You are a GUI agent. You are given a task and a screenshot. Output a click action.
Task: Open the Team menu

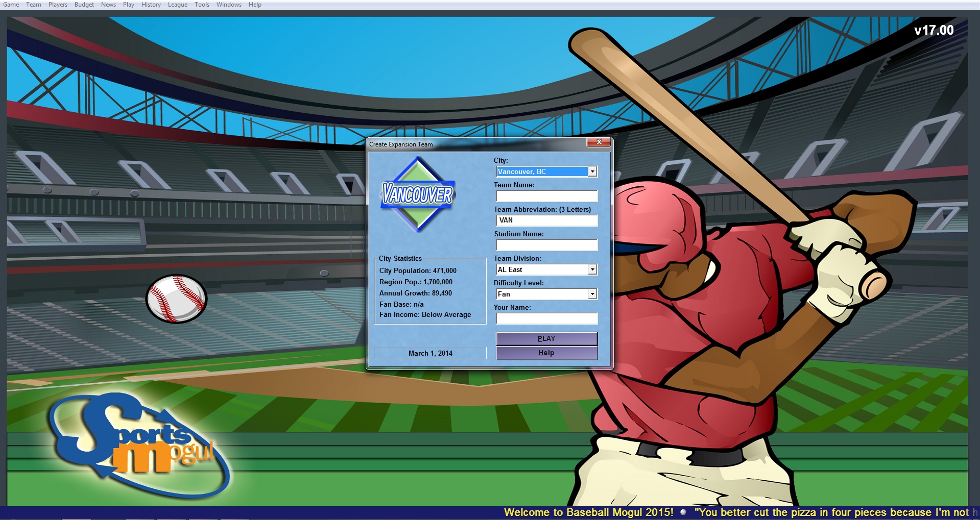[x=34, y=4]
